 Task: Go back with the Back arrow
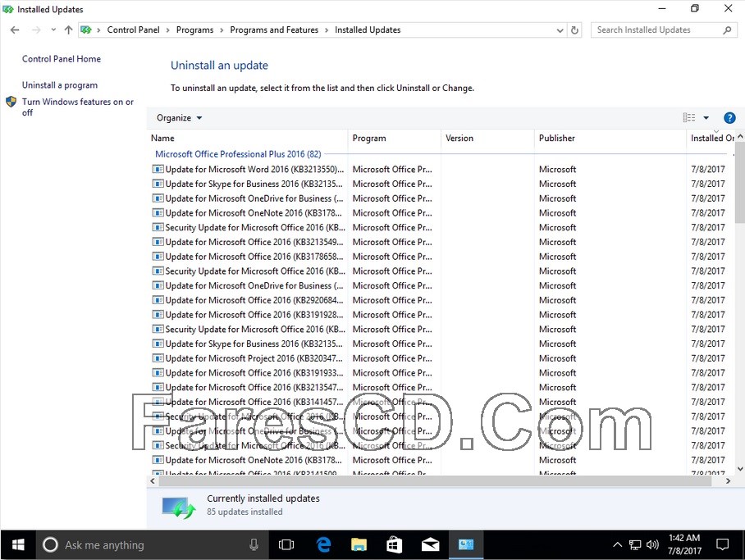point(15,30)
